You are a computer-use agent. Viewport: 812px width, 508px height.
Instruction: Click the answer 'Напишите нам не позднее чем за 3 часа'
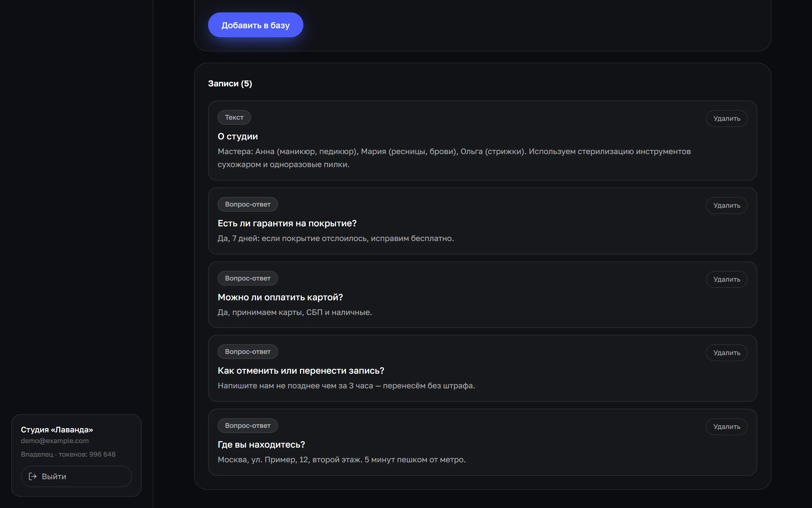[346, 385]
